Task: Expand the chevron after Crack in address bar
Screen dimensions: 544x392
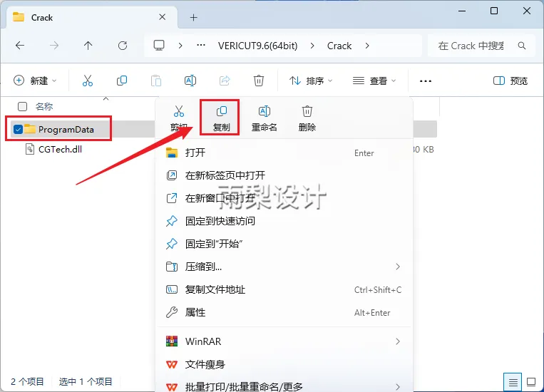Action: [x=367, y=46]
